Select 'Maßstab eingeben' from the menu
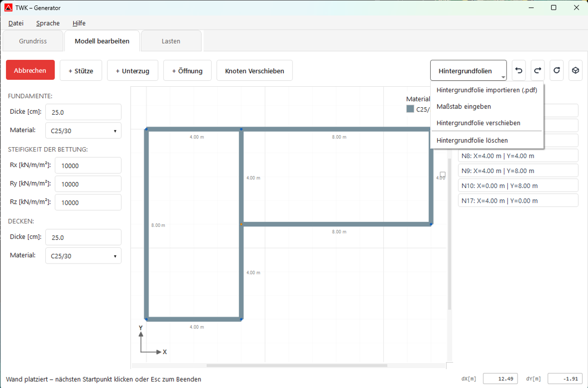 point(464,107)
